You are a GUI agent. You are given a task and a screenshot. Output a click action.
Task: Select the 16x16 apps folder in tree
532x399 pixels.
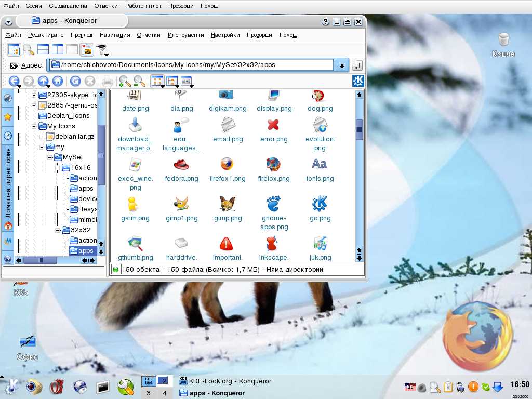[x=82, y=189]
